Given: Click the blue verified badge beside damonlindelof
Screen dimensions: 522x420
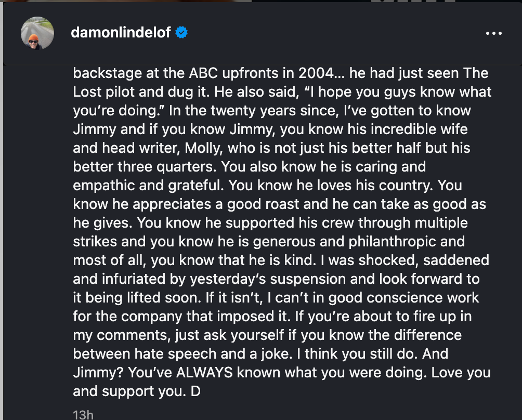Looking at the screenshot, I should coord(180,32).
